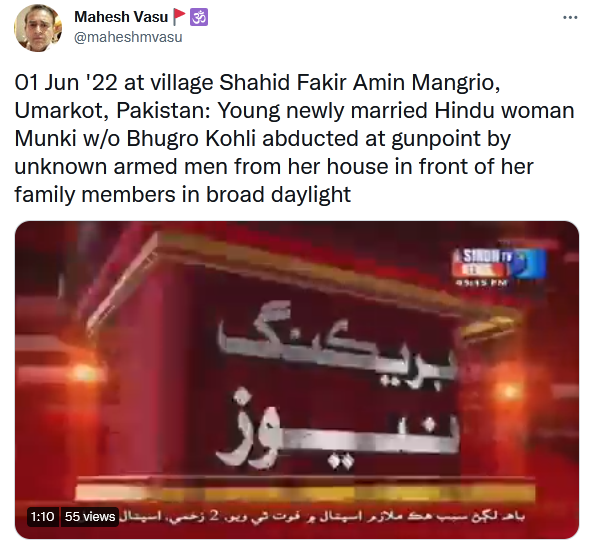Click the large Urdu breaking news headline
This screenshot has width=595, height=541.
(338, 385)
